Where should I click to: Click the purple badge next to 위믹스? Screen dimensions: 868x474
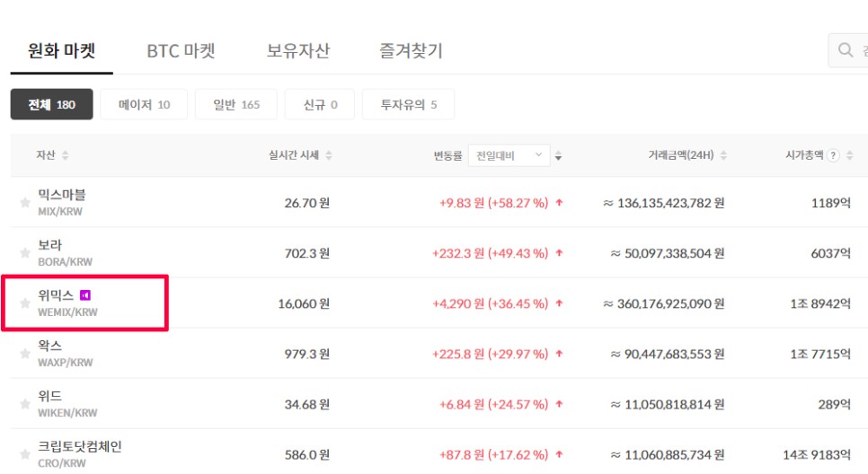pos(85,295)
